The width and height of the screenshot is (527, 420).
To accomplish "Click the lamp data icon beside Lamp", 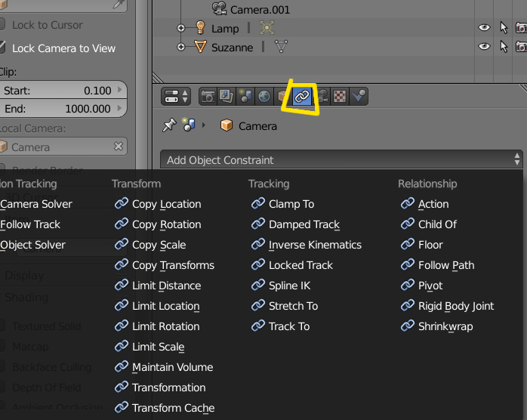I will [x=267, y=28].
